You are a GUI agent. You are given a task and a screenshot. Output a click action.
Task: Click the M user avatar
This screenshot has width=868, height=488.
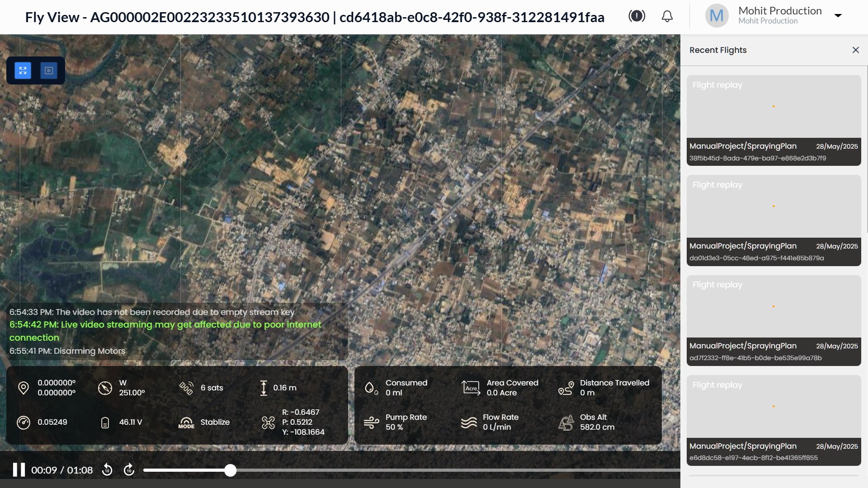click(x=717, y=16)
